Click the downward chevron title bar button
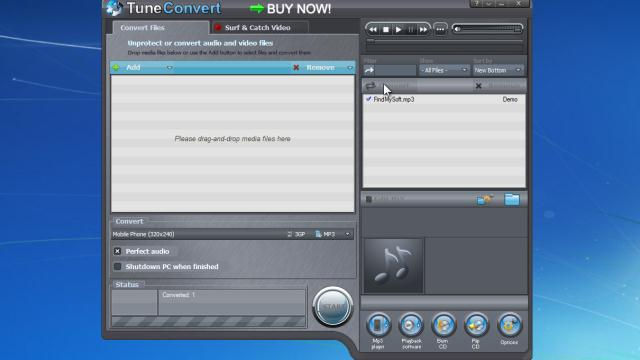Image resolution: width=640 pixels, height=360 pixels. click(x=489, y=3)
